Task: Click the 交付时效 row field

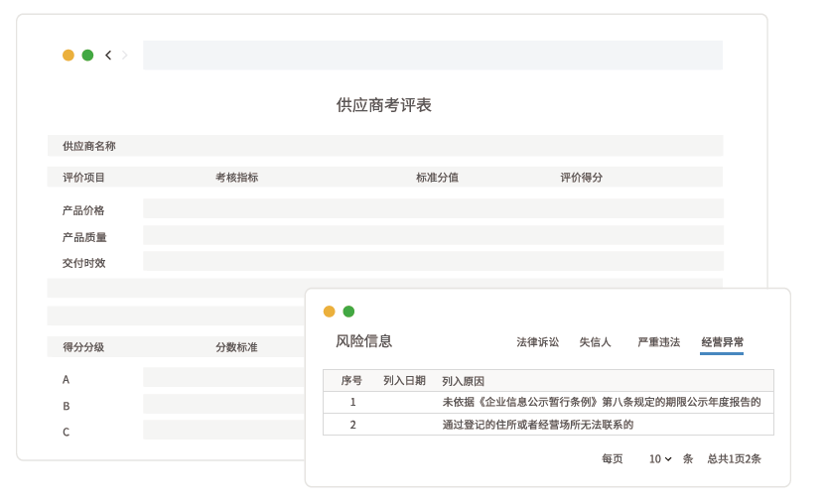Action: click(x=432, y=262)
